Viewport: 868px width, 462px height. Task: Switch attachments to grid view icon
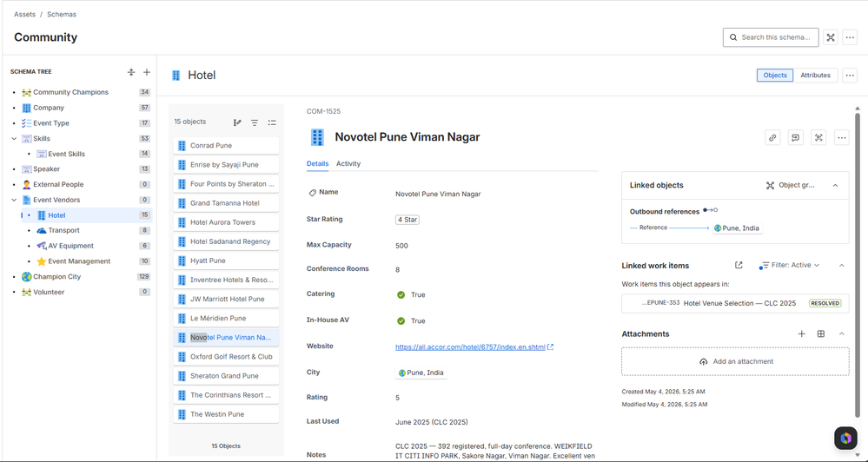point(821,333)
